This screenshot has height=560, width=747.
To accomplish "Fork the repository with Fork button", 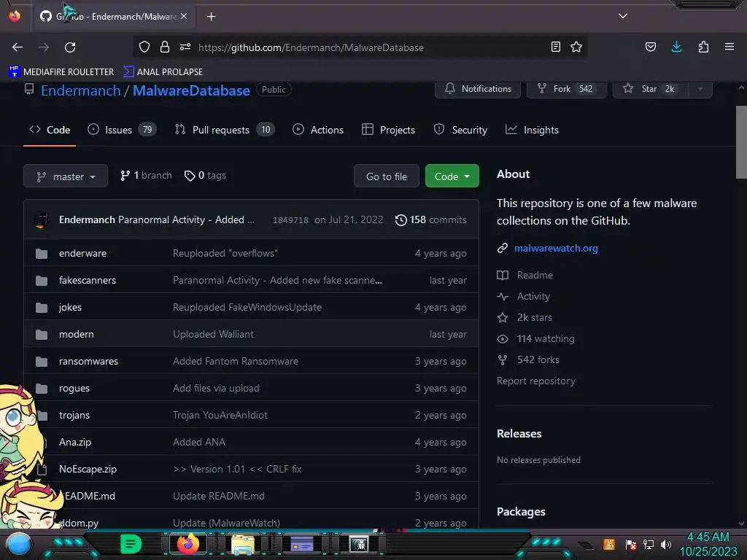I will 566,89.
